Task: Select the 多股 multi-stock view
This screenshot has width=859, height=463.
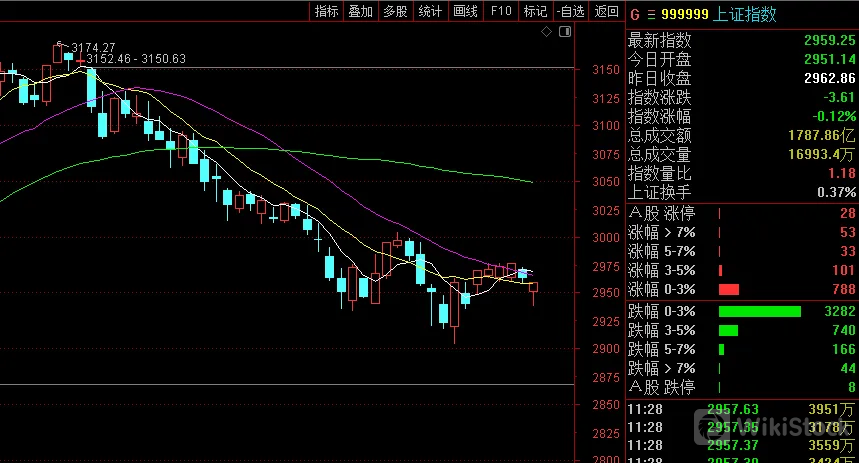Action: tap(395, 12)
